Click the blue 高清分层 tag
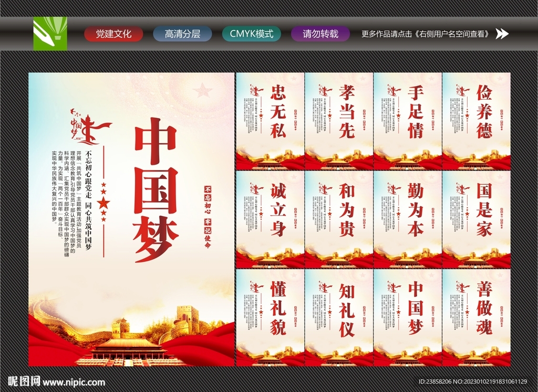538x392 pixels. point(181,34)
